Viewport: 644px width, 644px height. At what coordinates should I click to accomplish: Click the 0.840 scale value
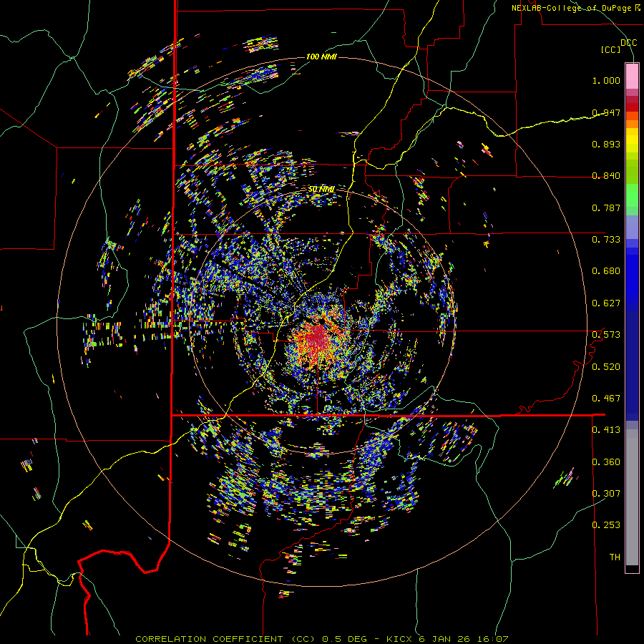click(x=606, y=176)
